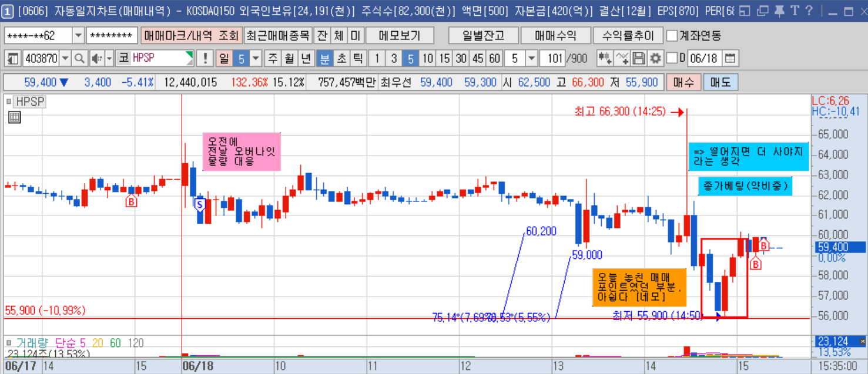Viewport: 868px width, 374px height.
Task: Close the volume scale panel X
Action: [x=862, y=341]
